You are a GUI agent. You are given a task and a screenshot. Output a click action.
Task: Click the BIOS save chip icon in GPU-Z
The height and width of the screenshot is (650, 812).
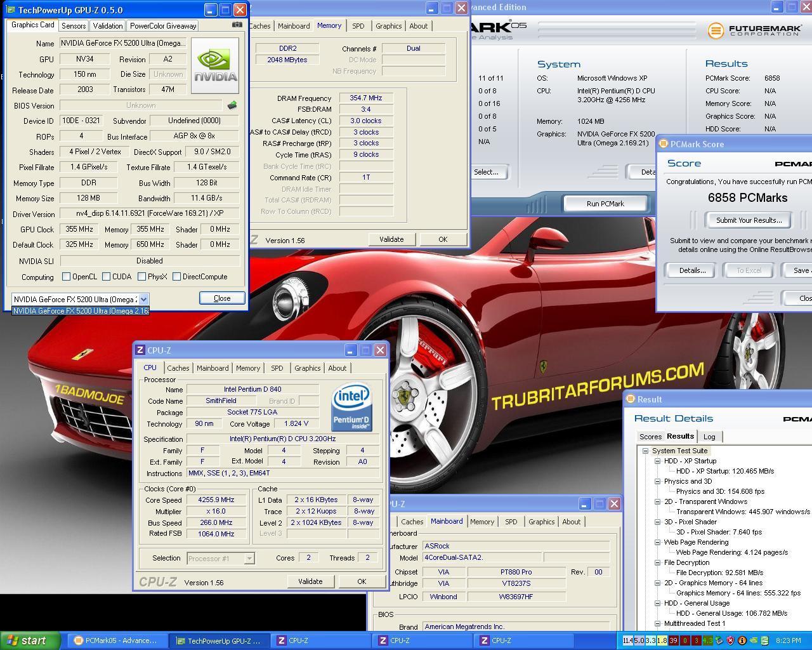click(232, 105)
